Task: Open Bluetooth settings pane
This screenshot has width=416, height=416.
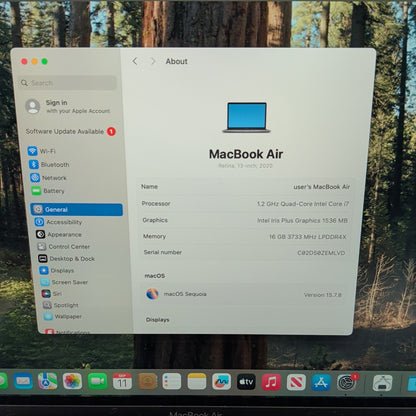Action: click(49, 164)
